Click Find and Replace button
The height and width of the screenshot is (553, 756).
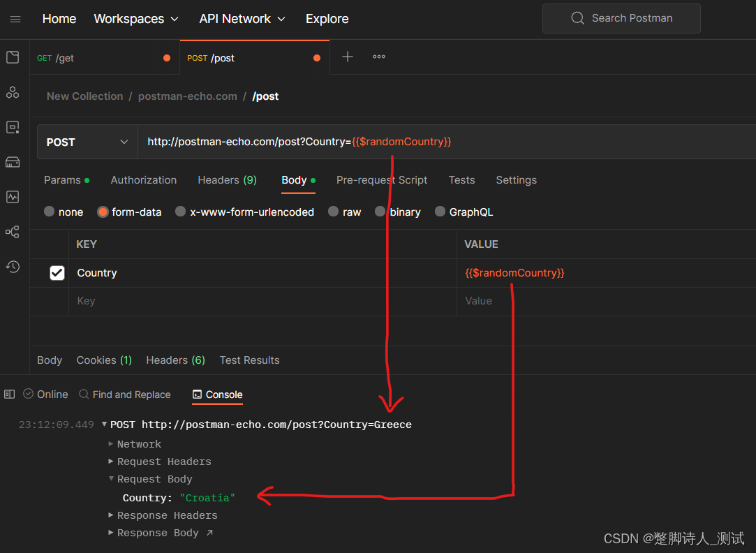click(125, 395)
